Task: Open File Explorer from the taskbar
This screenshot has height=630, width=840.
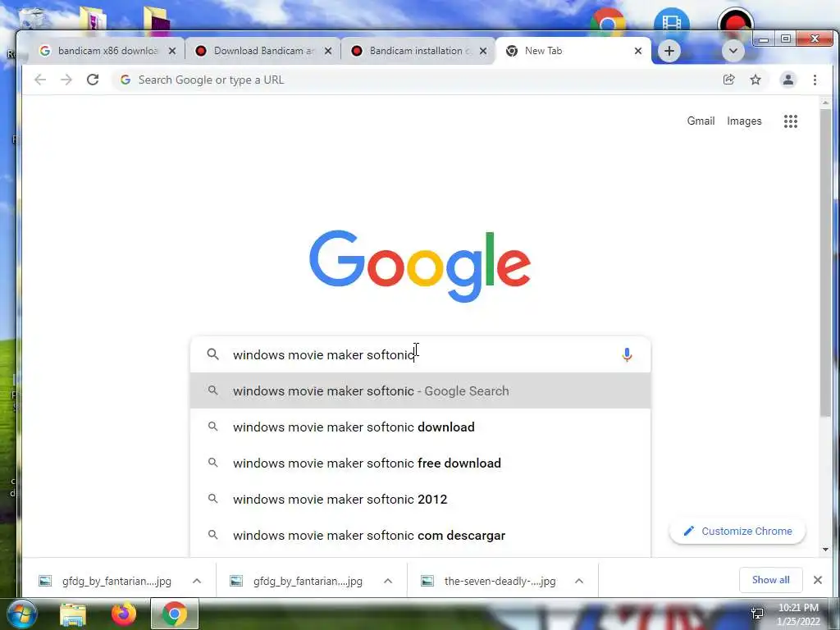Action: (73, 614)
